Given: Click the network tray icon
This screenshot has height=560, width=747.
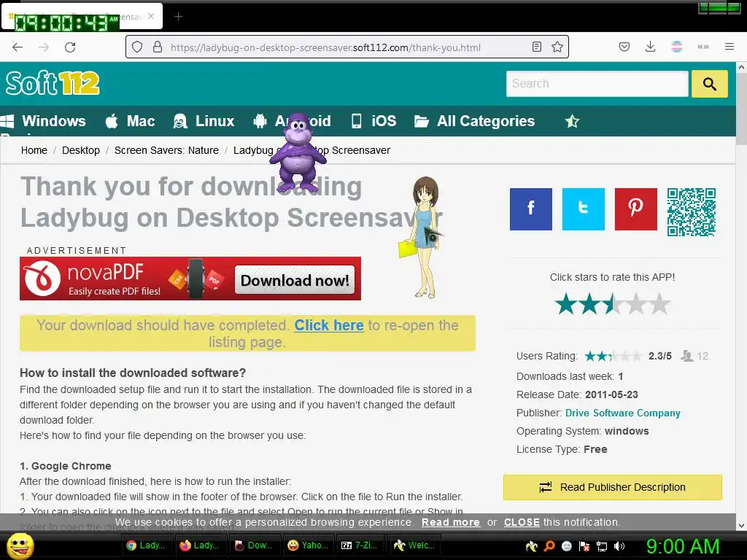Looking at the screenshot, I should click(x=602, y=546).
